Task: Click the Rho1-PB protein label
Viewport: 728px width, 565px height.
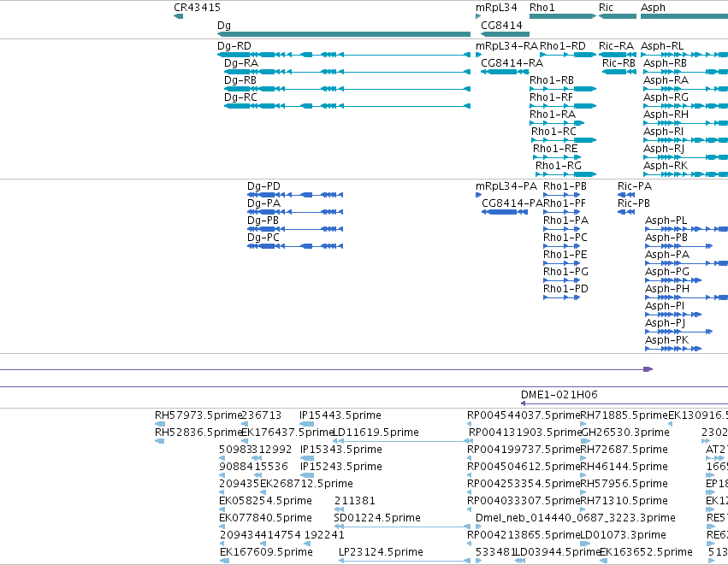Action: [x=565, y=186]
